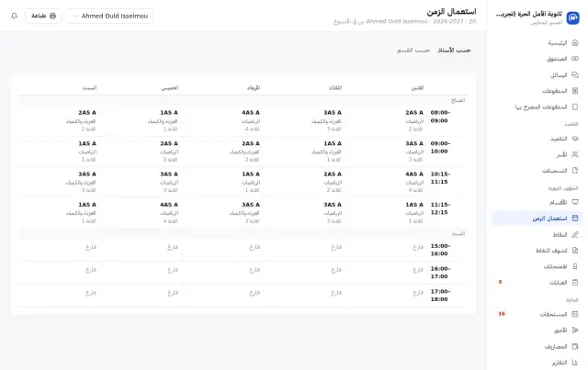The image size is (588, 370).
Task: Select الاثنين 11:15 lesson 1AS A
Action: pyautogui.click(x=414, y=212)
